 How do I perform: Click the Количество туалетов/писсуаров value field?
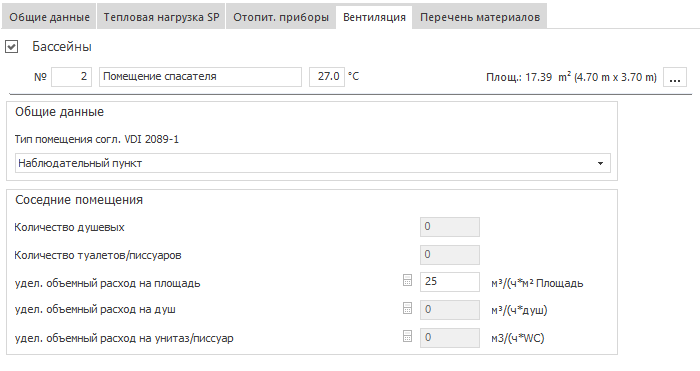pyautogui.click(x=450, y=255)
